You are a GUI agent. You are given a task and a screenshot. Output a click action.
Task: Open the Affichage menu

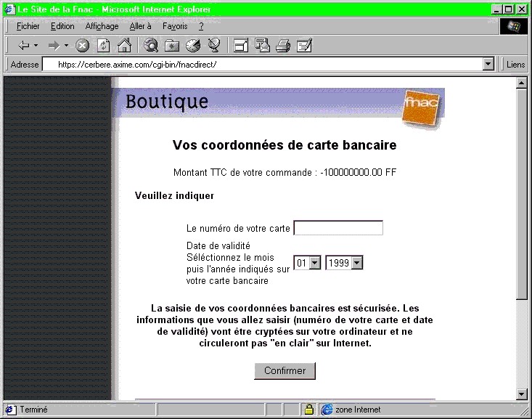(102, 26)
